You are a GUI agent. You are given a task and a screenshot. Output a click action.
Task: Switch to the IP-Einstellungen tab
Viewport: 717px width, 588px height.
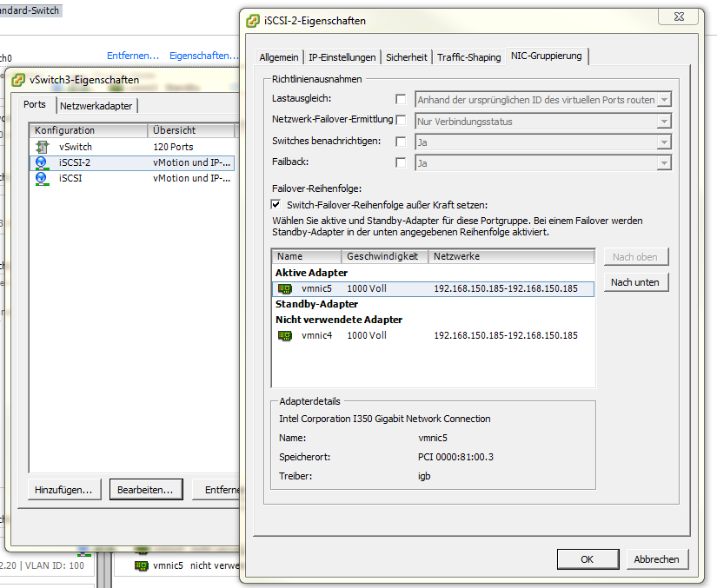coord(342,57)
